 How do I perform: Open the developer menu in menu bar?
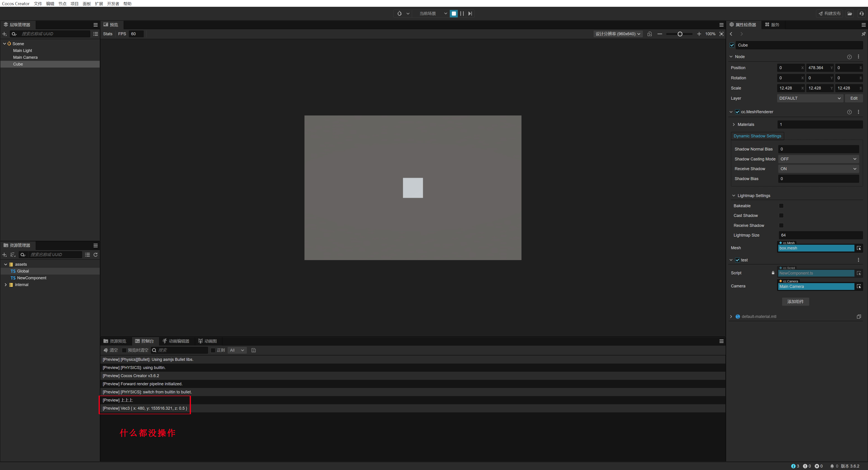pyautogui.click(x=113, y=4)
